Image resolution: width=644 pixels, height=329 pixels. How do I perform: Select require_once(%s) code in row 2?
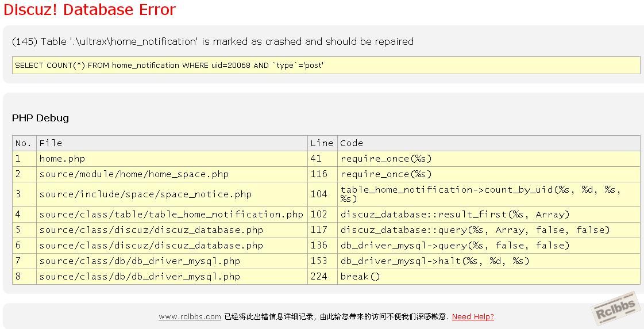tap(489, 174)
